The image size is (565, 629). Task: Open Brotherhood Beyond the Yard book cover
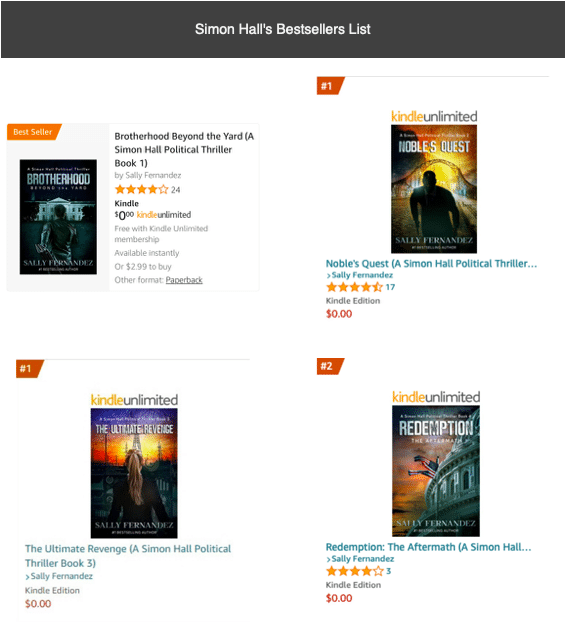(x=58, y=217)
